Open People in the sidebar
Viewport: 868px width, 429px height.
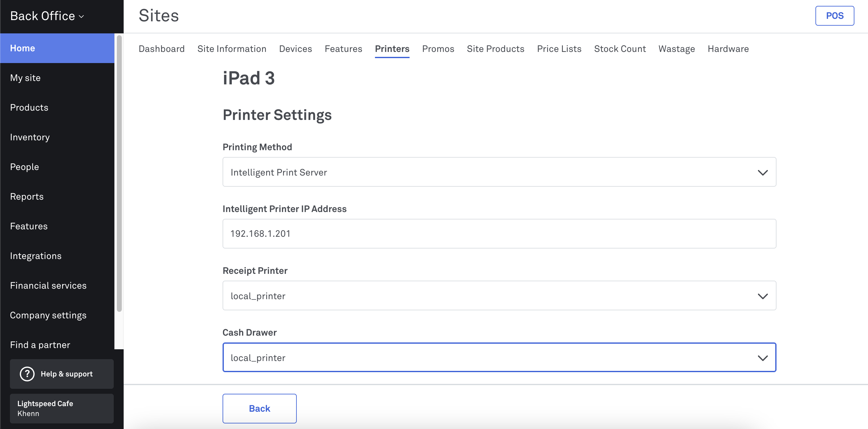[57, 167]
